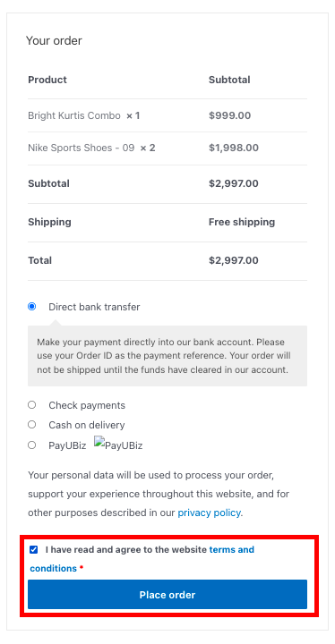Click the Cash on delivery label text
The width and height of the screenshot is (335, 644).
tap(86, 425)
